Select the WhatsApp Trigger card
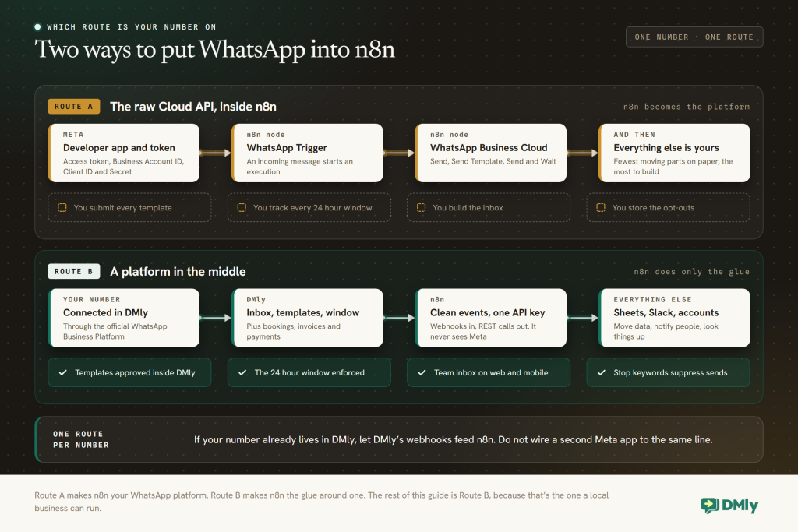Screen dimensions: 798x532 307,153
